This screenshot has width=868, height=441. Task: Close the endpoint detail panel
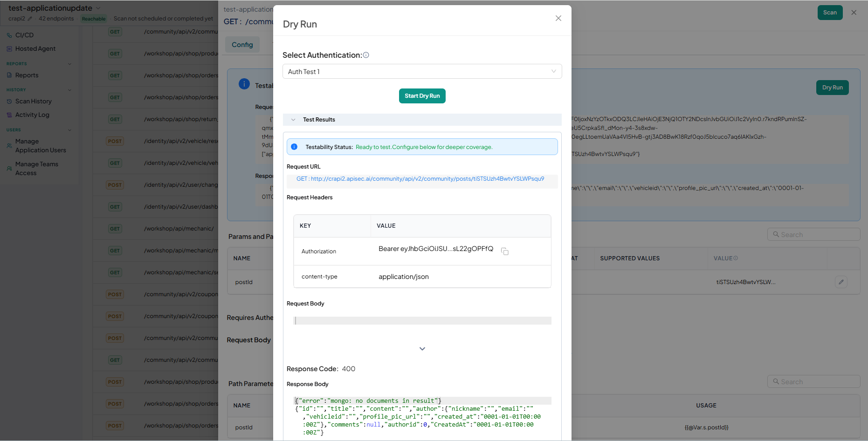coord(854,13)
